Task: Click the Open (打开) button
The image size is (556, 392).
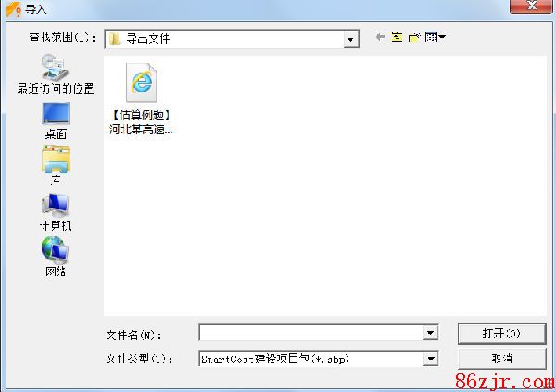Action: [x=501, y=334]
